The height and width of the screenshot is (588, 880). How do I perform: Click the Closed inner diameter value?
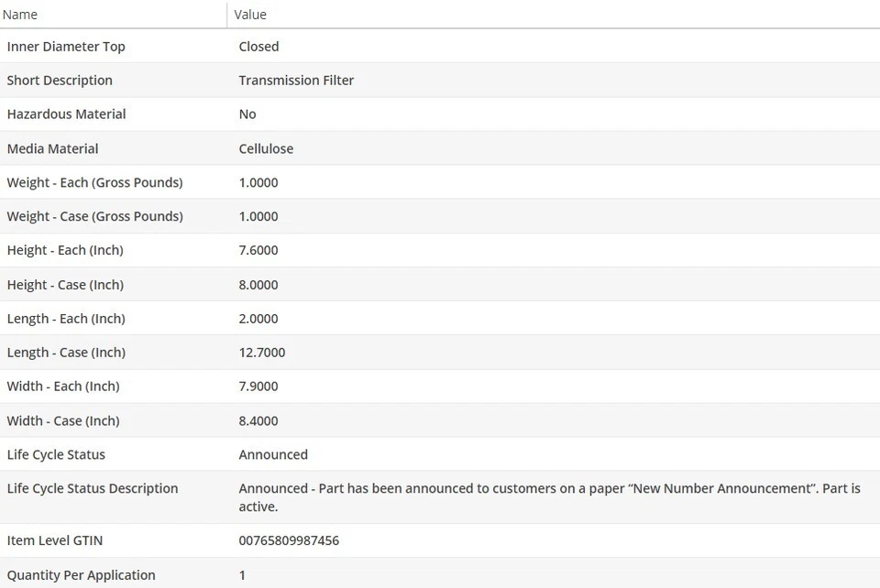click(x=258, y=47)
